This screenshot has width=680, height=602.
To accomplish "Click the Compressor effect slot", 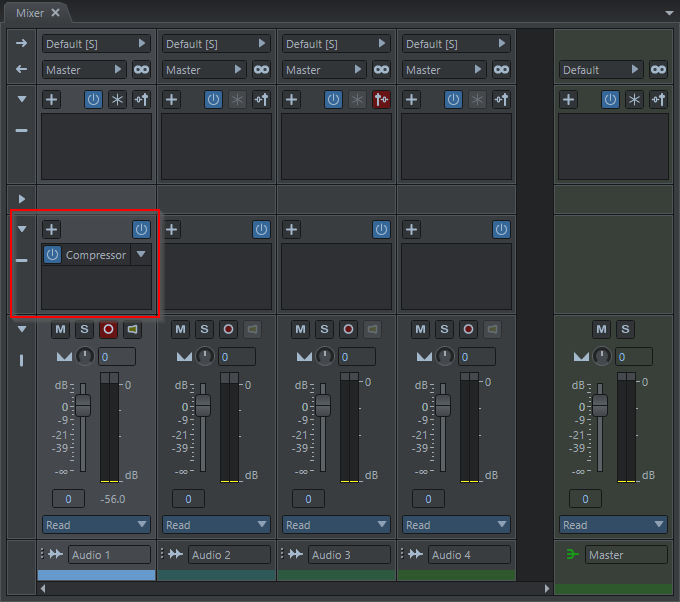I will click(x=96, y=255).
